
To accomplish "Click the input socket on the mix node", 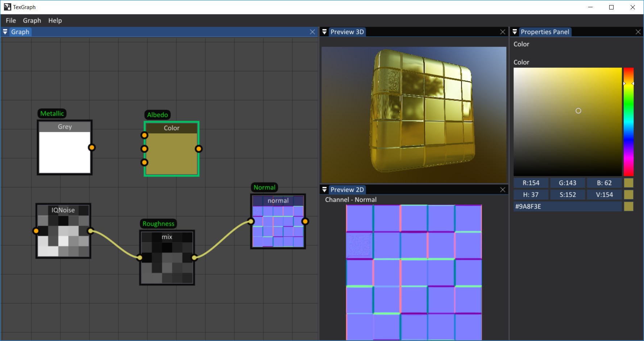I will [x=140, y=257].
